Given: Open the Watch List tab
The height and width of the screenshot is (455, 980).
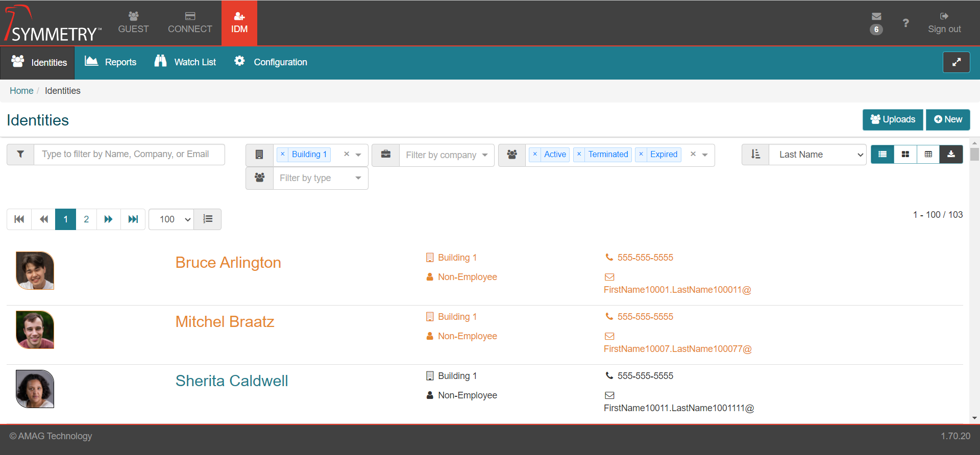Looking at the screenshot, I should click(185, 62).
